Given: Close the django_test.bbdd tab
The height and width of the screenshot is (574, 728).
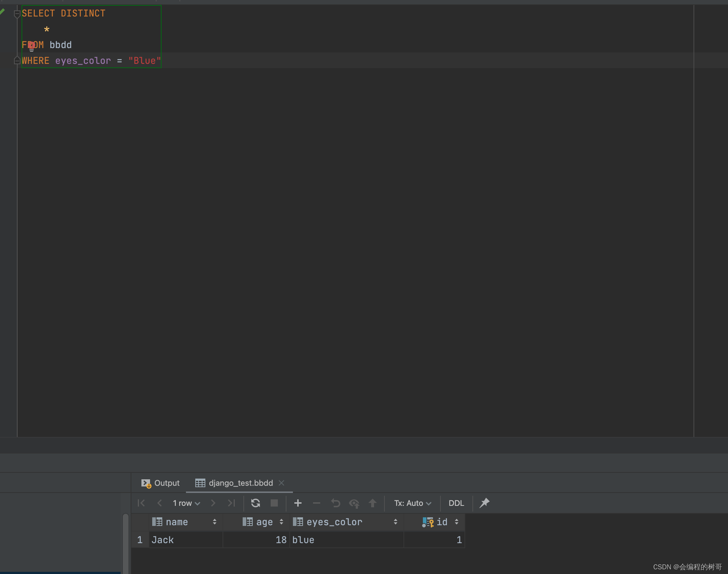Looking at the screenshot, I should click(x=281, y=483).
